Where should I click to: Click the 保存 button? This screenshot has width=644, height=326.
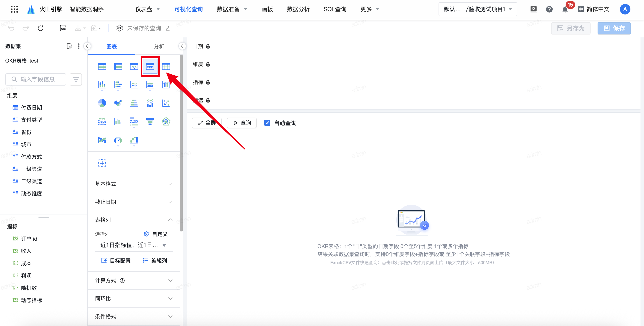pos(614,28)
